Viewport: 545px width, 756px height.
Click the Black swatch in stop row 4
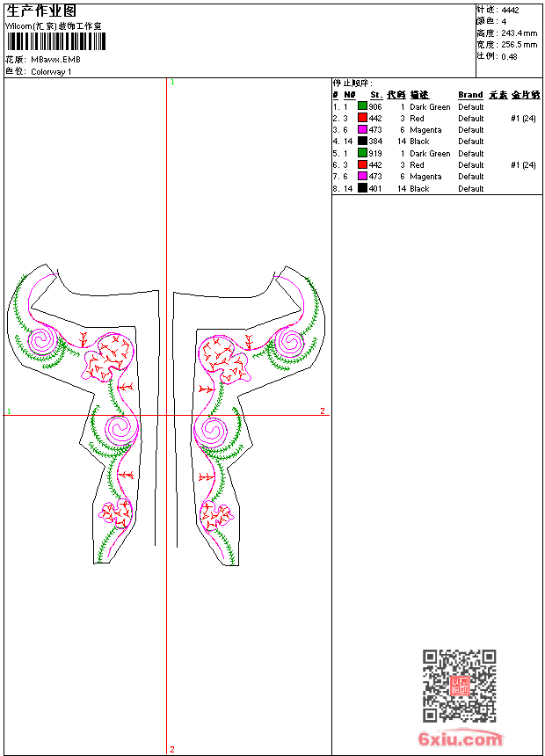pyautogui.click(x=362, y=141)
